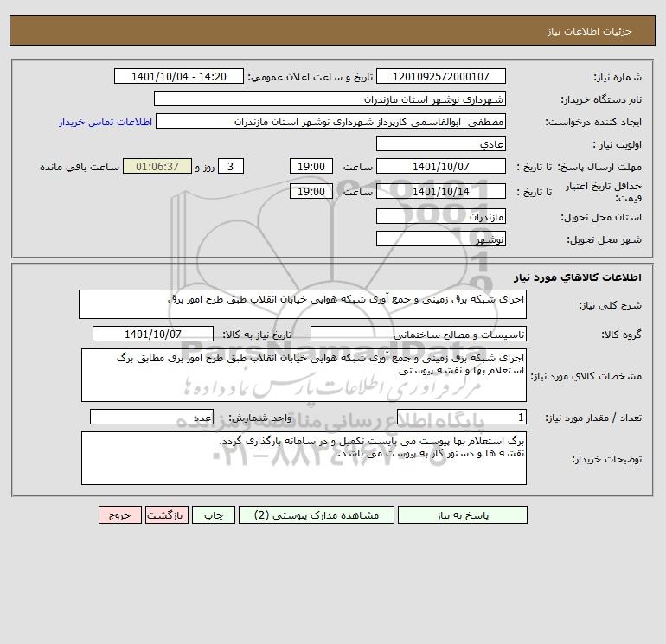Viewport: 666px width, 644px height.
Task: Click the چاپ print button
Action: pyautogui.click(x=214, y=515)
